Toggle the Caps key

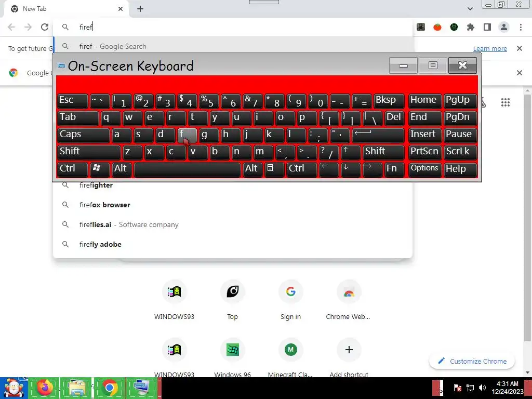[84, 135]
